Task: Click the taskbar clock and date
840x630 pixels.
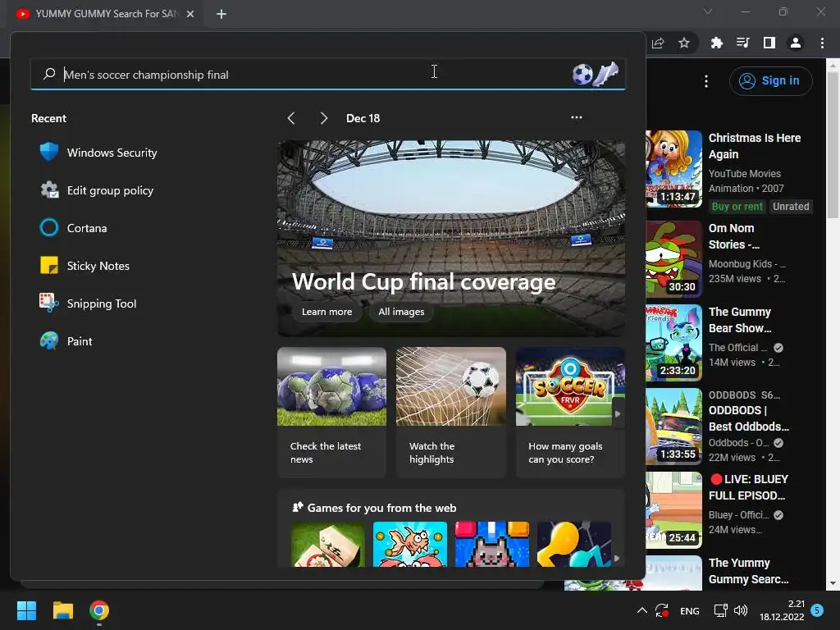Action: pyautogui.click(x=782, y=610)
